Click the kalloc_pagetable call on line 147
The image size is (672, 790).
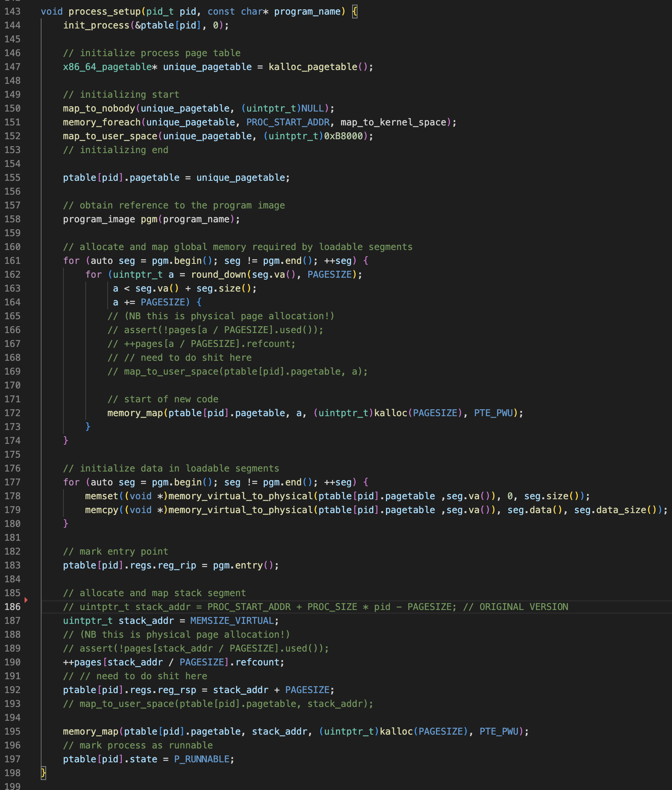click(x=313, y=67)
